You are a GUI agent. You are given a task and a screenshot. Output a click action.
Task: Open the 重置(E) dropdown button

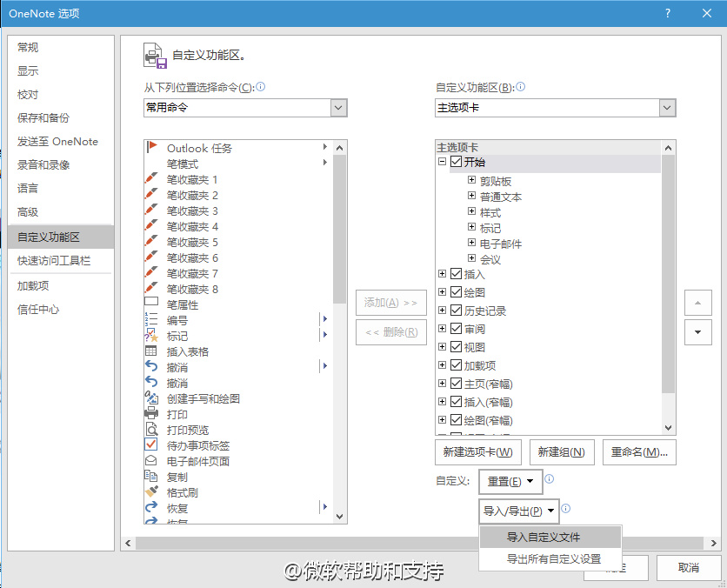coord(510,482)
